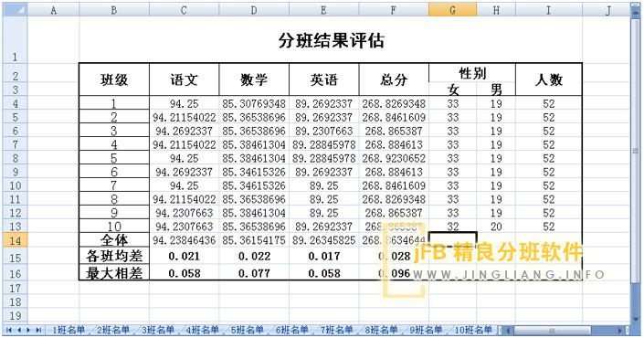Click the 全体 row label cell
This screenshot has width=644, height=338.
[114, 240]
